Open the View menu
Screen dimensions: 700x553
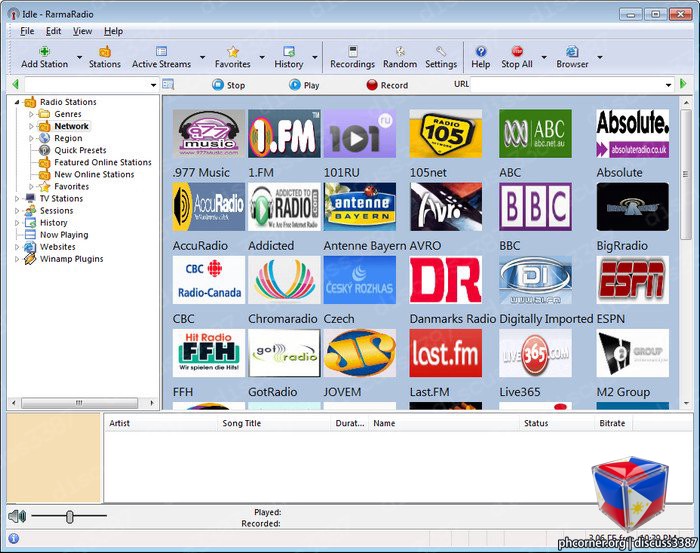click(x=83, y=31)
